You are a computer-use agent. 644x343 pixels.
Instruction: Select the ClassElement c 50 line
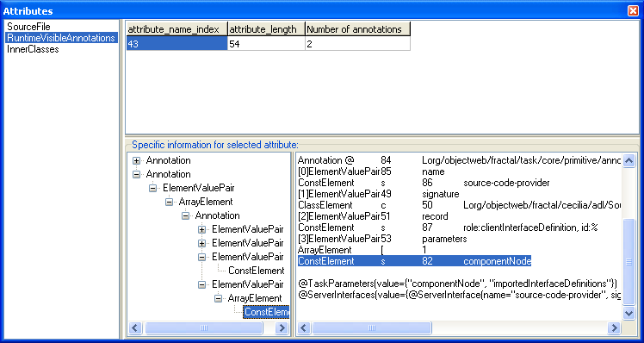[459, 205]
